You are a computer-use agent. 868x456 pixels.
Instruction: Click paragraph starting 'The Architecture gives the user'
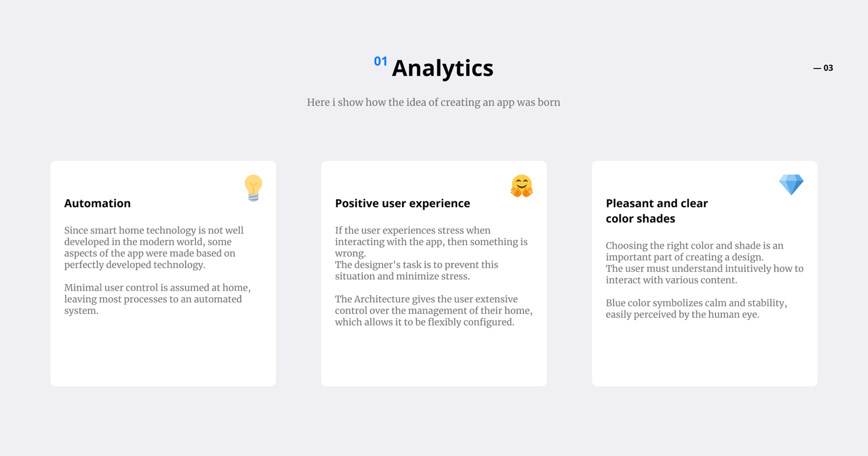(x=434, y=310)
